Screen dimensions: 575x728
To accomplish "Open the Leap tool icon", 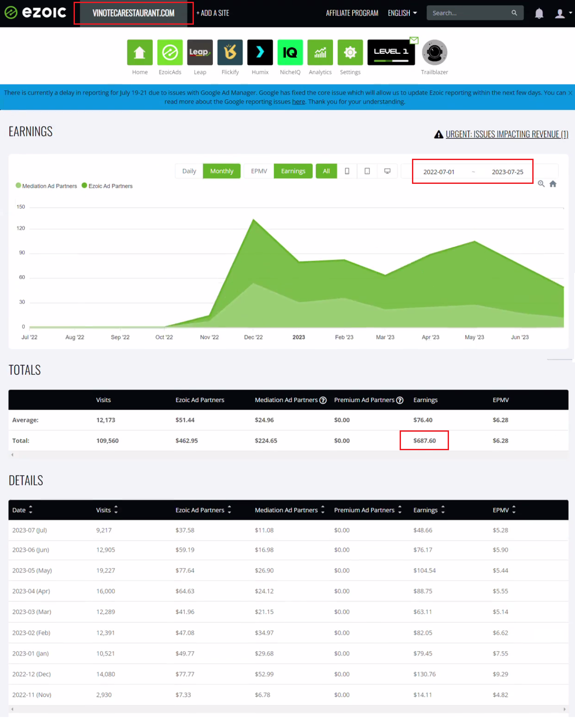I will (x=200, y=52).
